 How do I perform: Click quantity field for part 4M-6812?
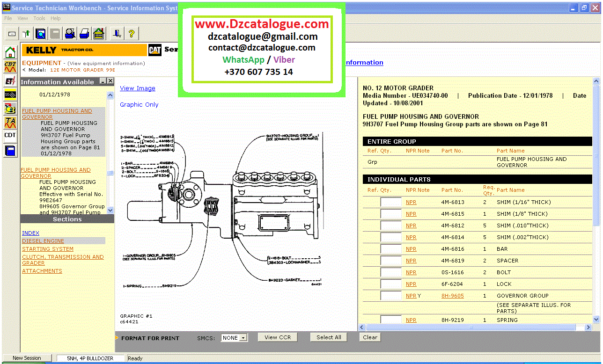(391, 226)
